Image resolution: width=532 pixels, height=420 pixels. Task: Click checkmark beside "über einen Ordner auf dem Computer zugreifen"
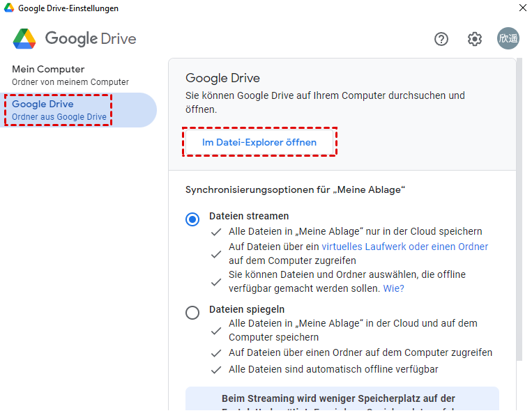click(x=216, y=353)
